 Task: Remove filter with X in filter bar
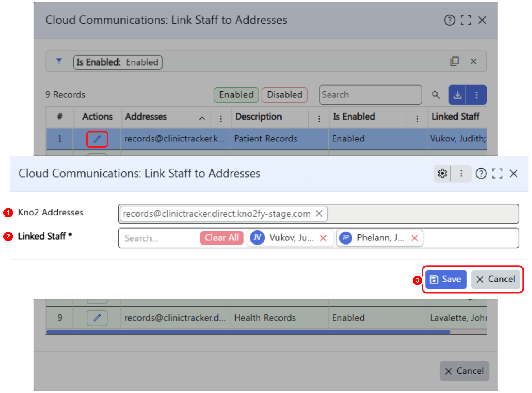(474, 61)
